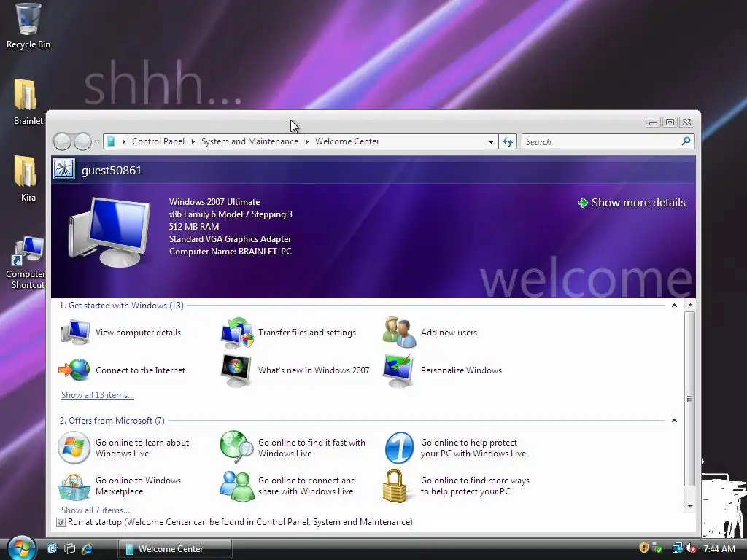Click the Add new users text

449,332
